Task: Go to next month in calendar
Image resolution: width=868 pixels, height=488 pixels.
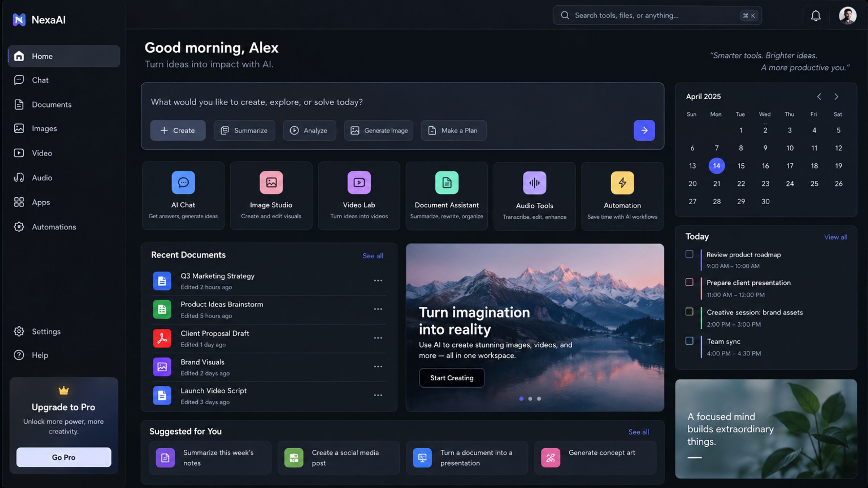Action: click(x=836, y=97)
